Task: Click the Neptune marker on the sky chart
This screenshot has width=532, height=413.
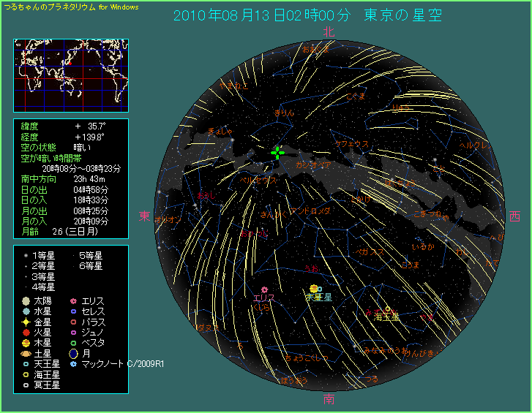Action: [x=387, y=309]
